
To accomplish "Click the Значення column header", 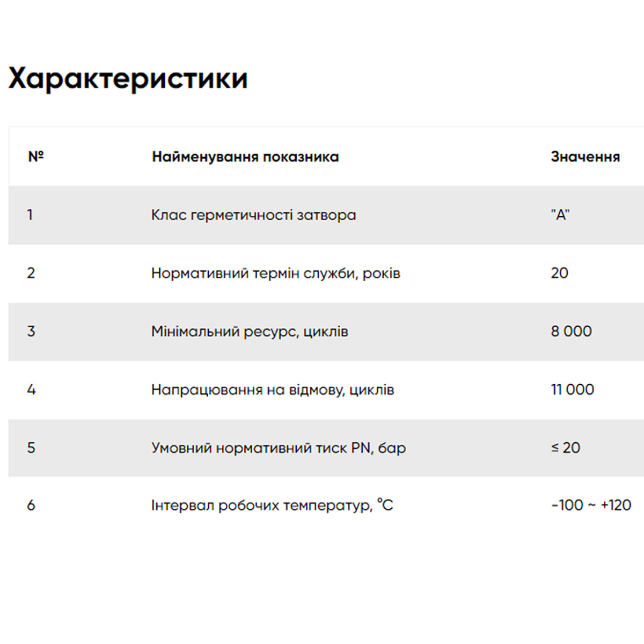I will pyautogui.click(x=585, y=157).
